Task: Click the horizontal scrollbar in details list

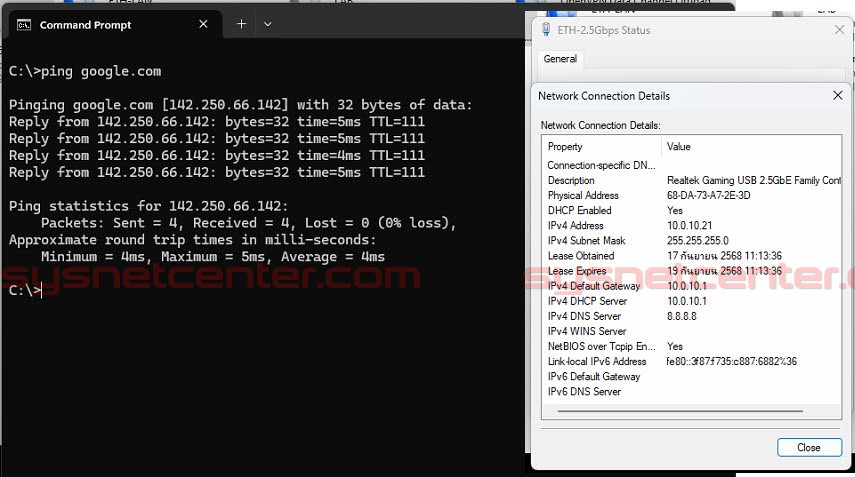Action: pyautogui.click(x=680, y=410)
